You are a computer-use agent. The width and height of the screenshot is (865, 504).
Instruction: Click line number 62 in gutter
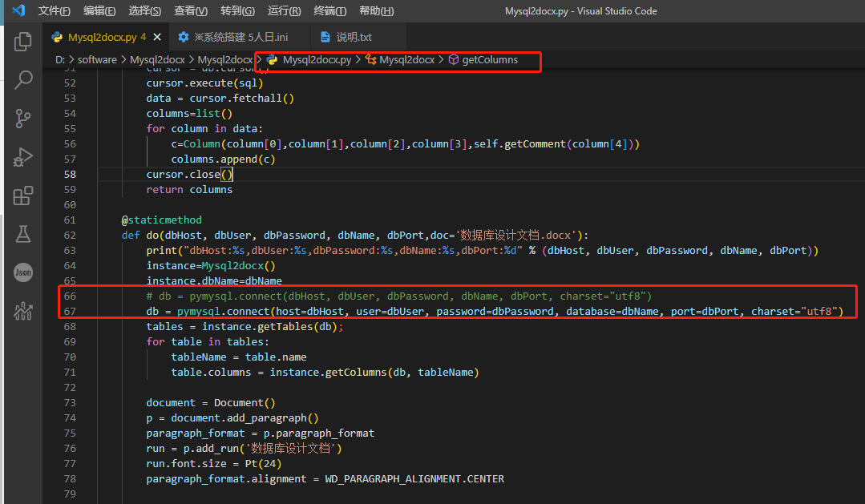point(70,235)
